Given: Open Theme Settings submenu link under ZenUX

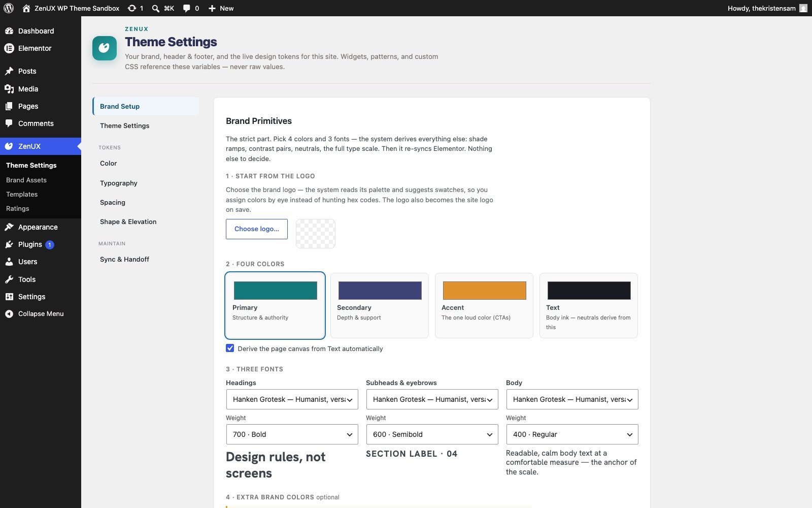Looking at the screenshot, I should [31, 165].
